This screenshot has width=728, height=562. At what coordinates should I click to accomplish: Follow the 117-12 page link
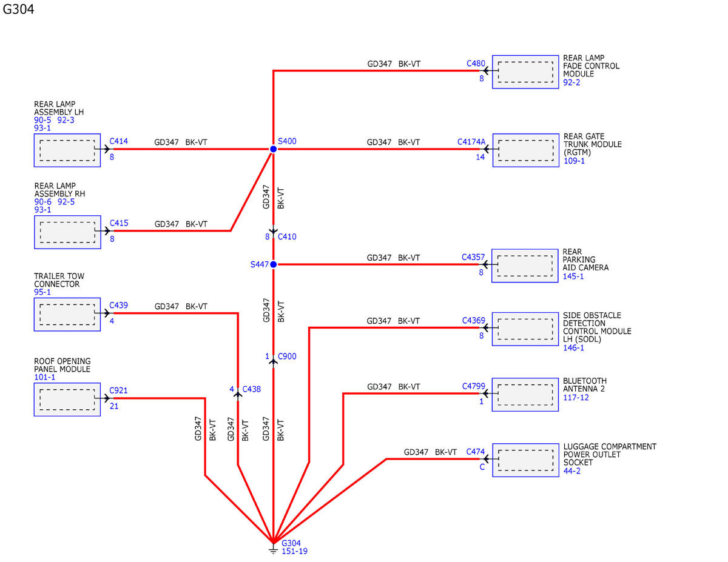[x=576, y=398]
